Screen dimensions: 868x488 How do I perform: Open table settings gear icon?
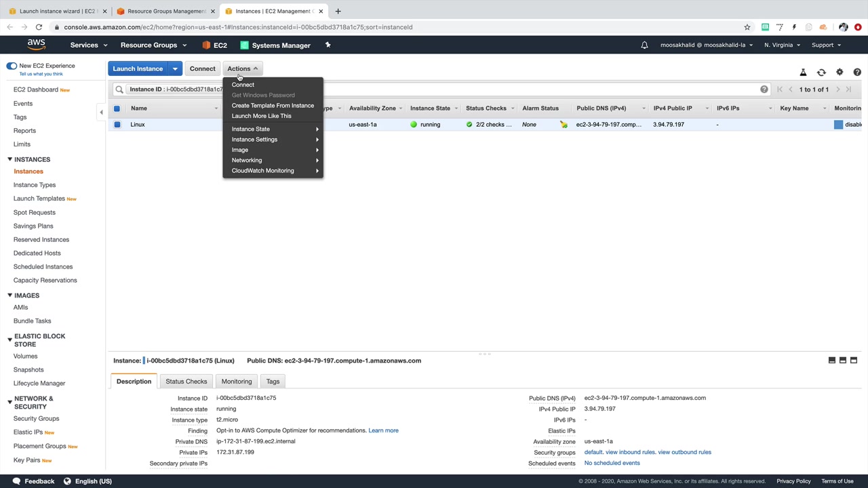[x=840, y=72]
